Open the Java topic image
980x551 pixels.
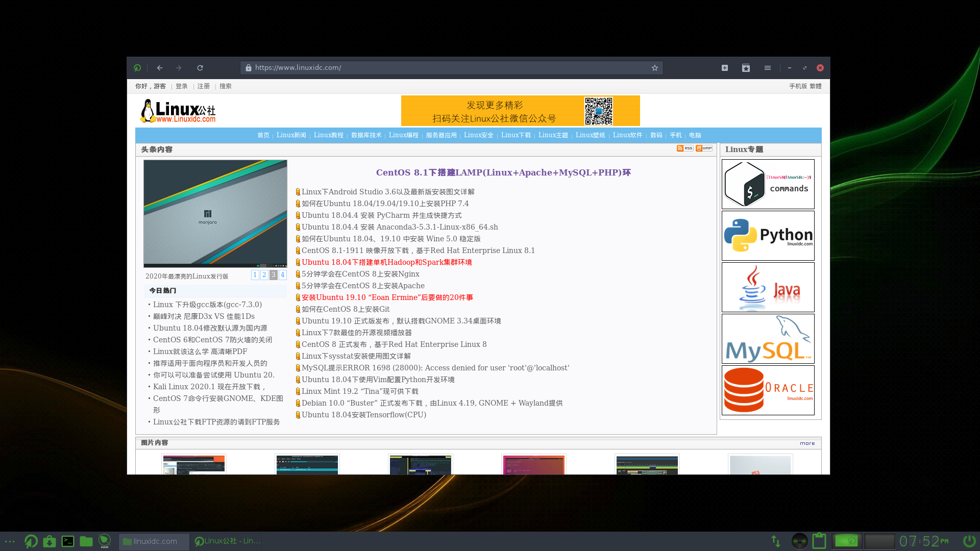(768, 287)
